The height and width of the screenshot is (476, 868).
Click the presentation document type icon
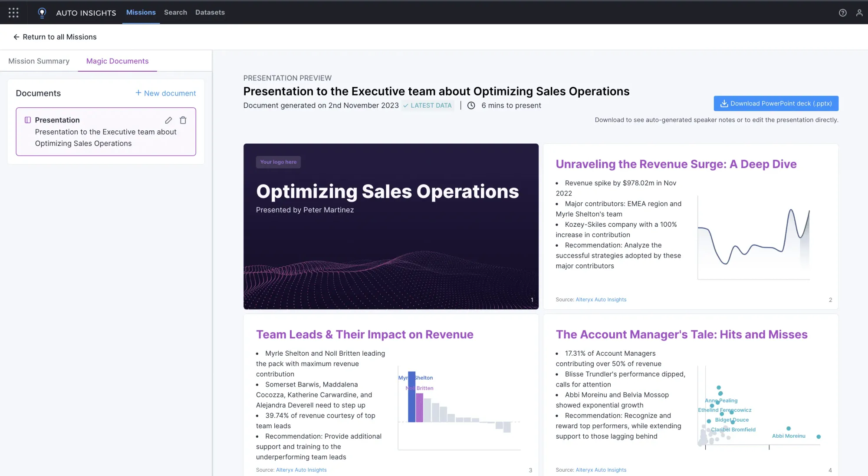[27, 120]
